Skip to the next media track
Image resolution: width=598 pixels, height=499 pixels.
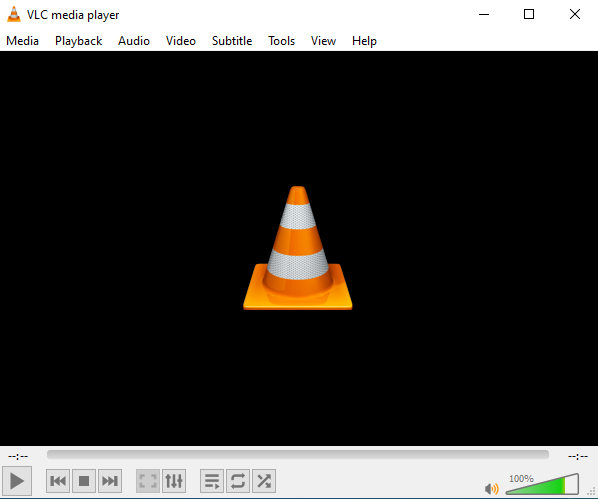(110, 481)
